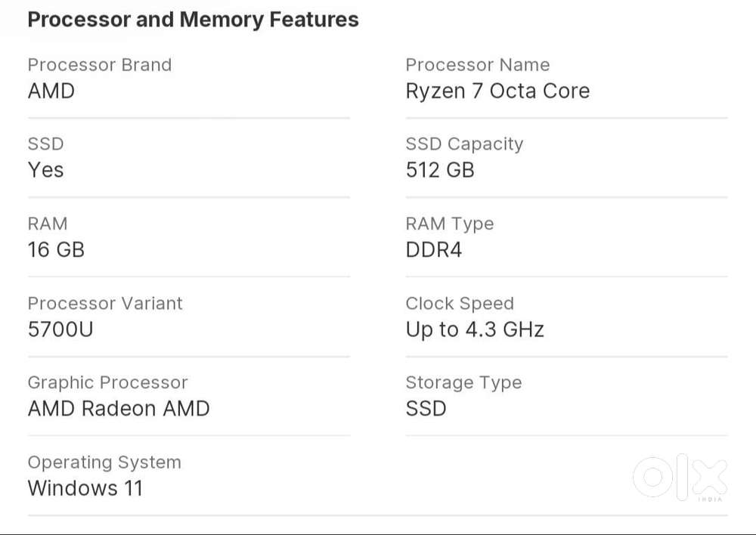Select the Processor Variant label
756x535 pixels.
coord(105,304)
